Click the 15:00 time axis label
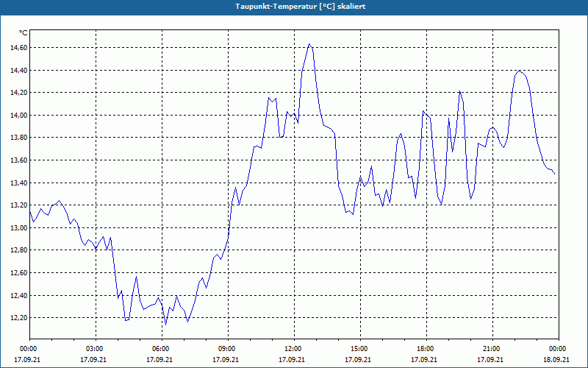 click(359, 349)
